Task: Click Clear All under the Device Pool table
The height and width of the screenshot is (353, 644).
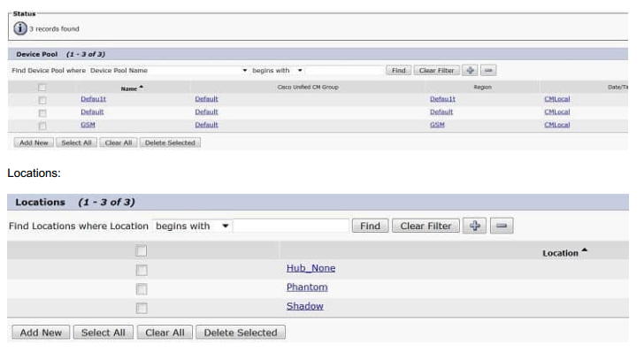Action: 119,142
